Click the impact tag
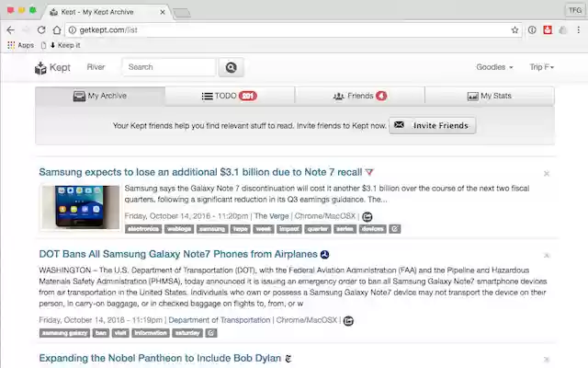 pyautogui.click(x=289, y=229)
